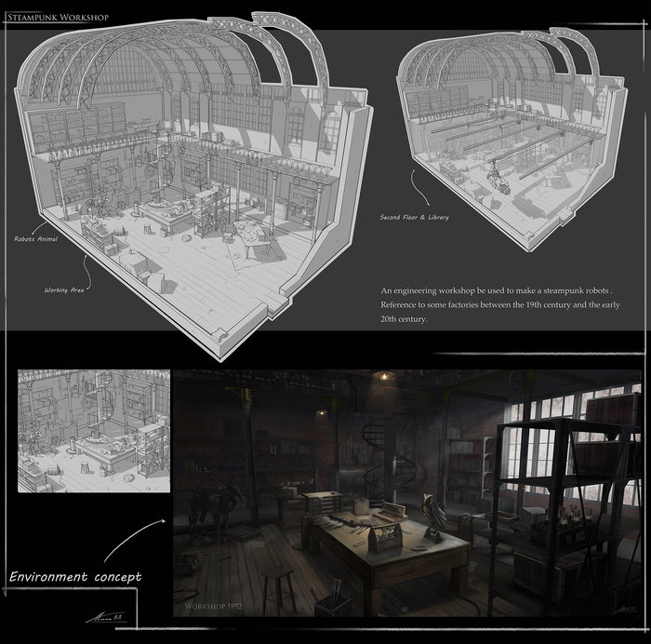Image resolution: width=651 pixels, height=644 pixels.
Task: Open the small line-art sketch thumbnail
Action: [x=94, y=429]
